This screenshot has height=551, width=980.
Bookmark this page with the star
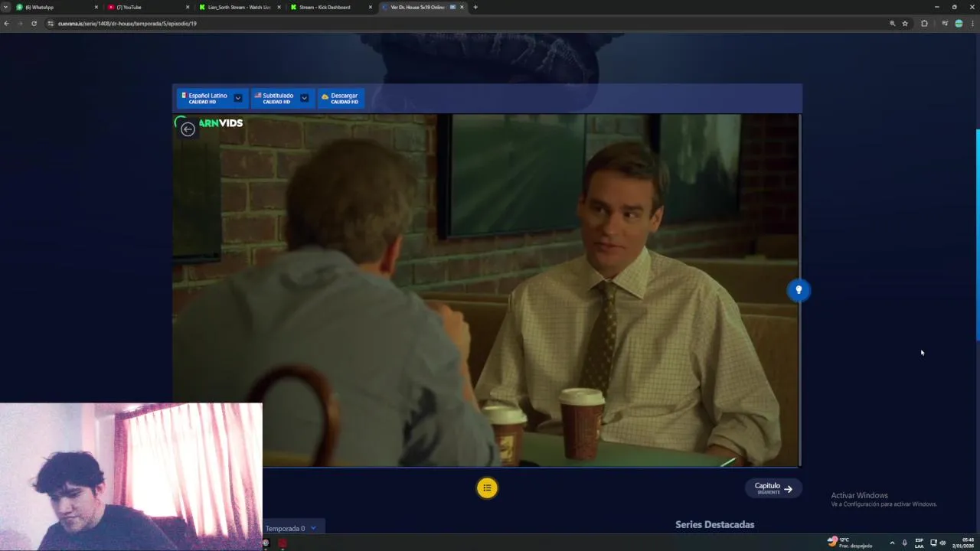[905, 24]
